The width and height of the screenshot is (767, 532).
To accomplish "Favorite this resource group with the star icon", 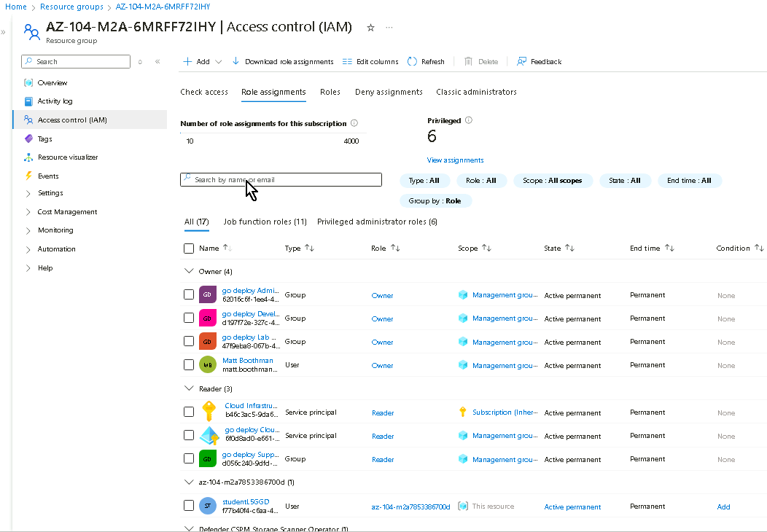I will 371,28.
